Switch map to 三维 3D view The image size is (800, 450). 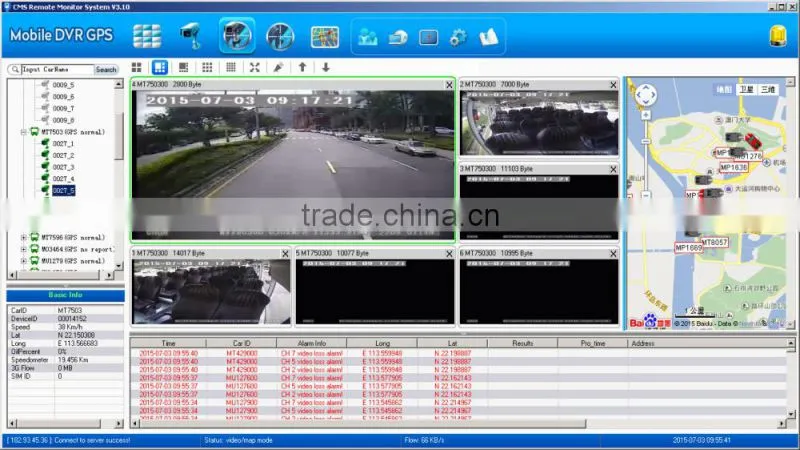768,90
